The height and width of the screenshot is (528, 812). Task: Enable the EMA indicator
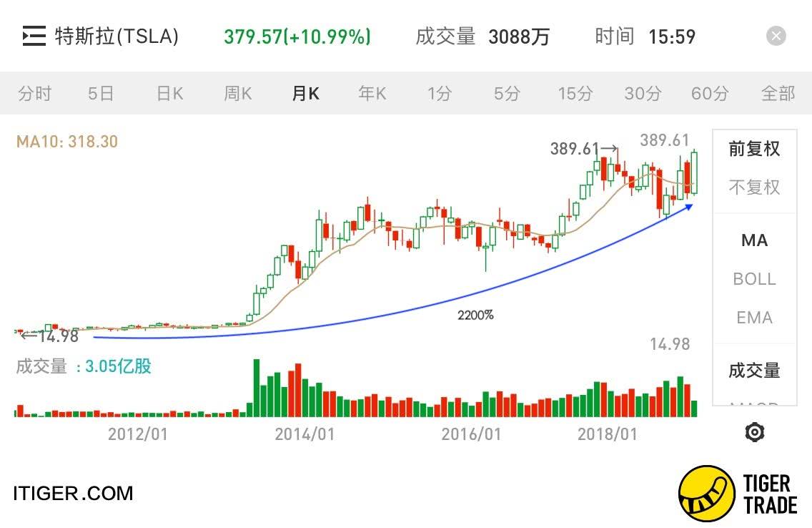coord(754,318)
